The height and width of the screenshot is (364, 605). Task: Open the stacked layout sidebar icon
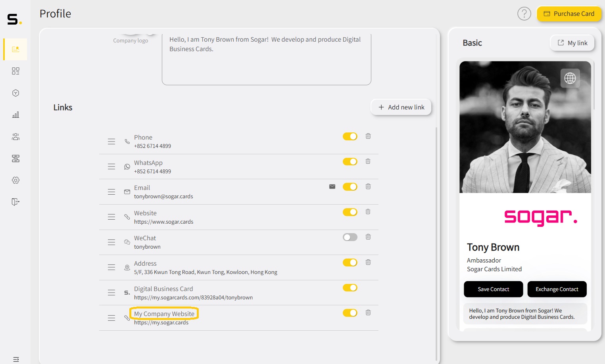[15, 159]
